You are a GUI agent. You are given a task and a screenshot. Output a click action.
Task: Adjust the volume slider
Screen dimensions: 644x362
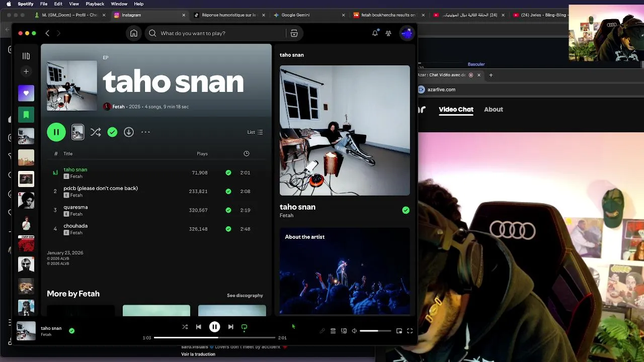(375, 331)
